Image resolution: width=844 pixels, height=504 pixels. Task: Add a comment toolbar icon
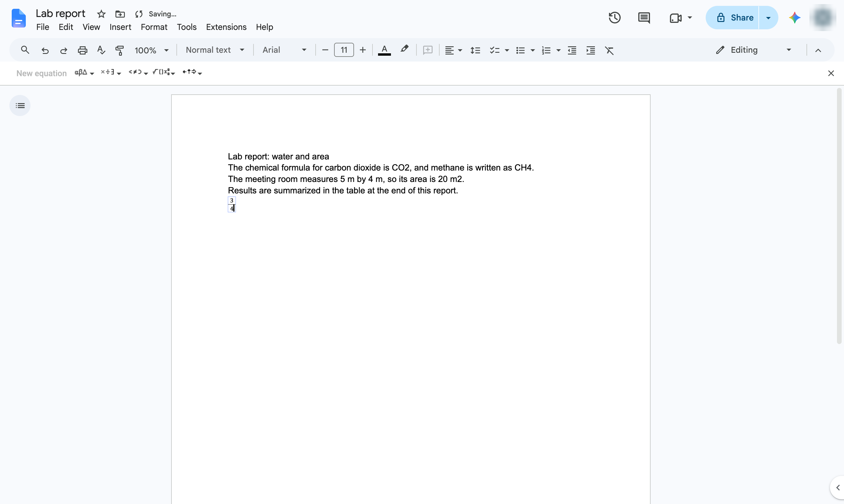(x=428, y=50)
